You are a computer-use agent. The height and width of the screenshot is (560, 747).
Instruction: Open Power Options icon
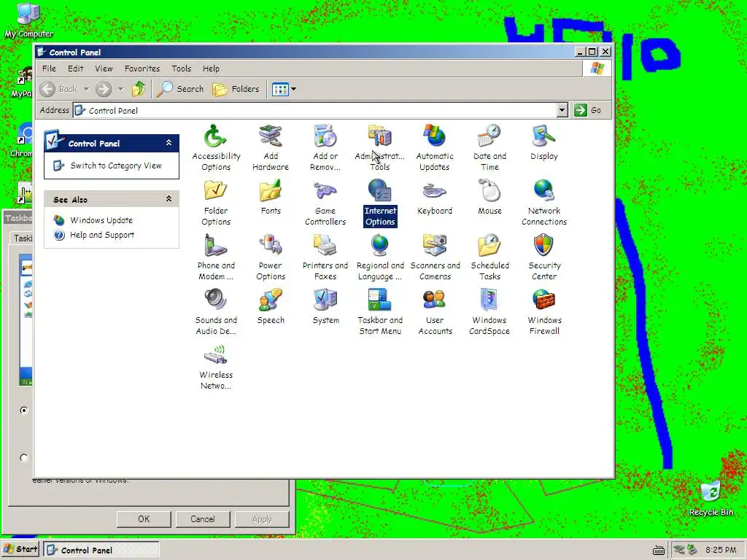coord(271,257)
